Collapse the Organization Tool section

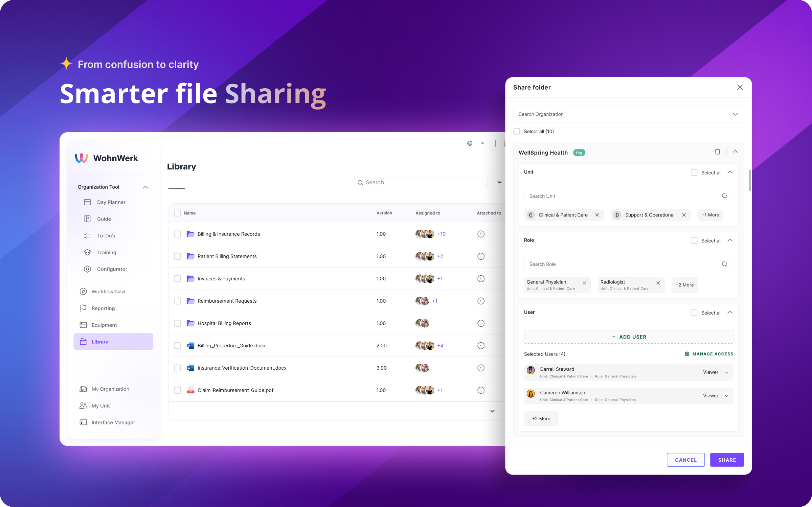(145, 187)
